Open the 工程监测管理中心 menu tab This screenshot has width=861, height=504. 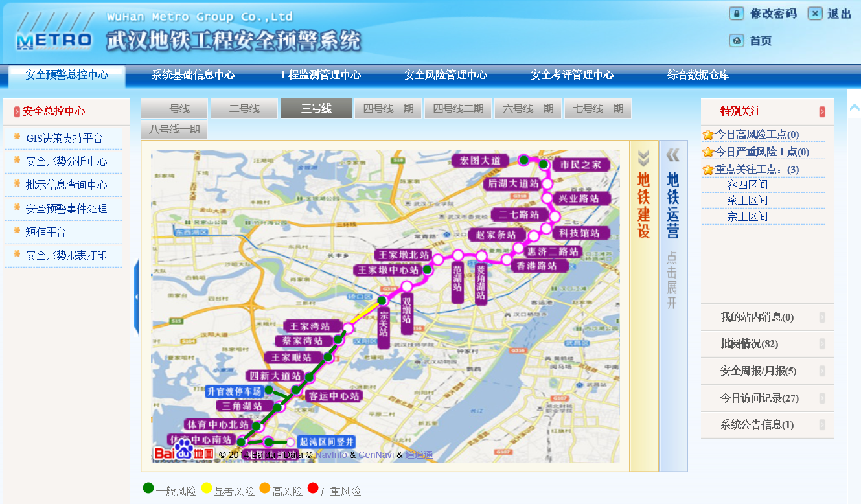pos(319,75)
